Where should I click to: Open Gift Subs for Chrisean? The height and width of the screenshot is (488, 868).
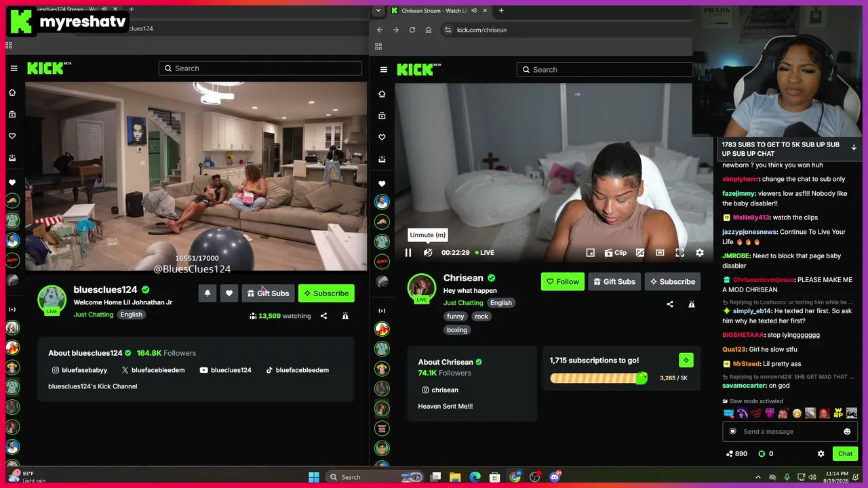614,281
